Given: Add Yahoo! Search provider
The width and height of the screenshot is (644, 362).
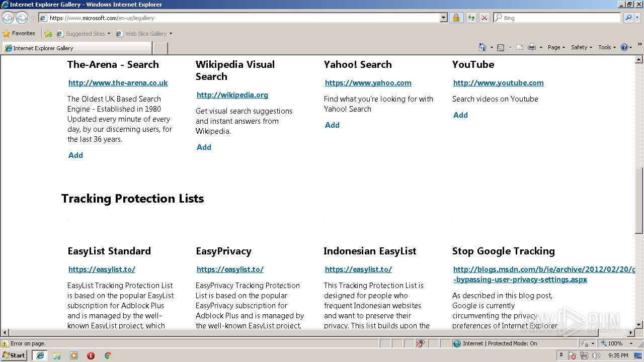Looking at the screenshot, I should [x=332, y=125].
